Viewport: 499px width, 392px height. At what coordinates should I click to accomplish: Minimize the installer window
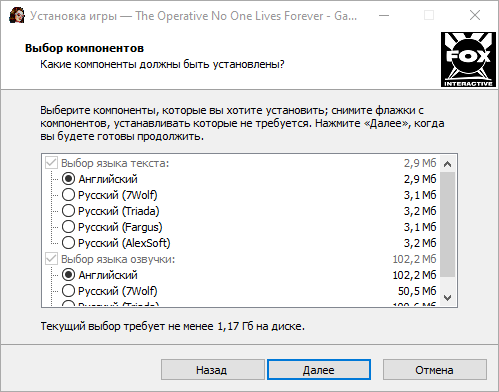(x=384, y=15)
